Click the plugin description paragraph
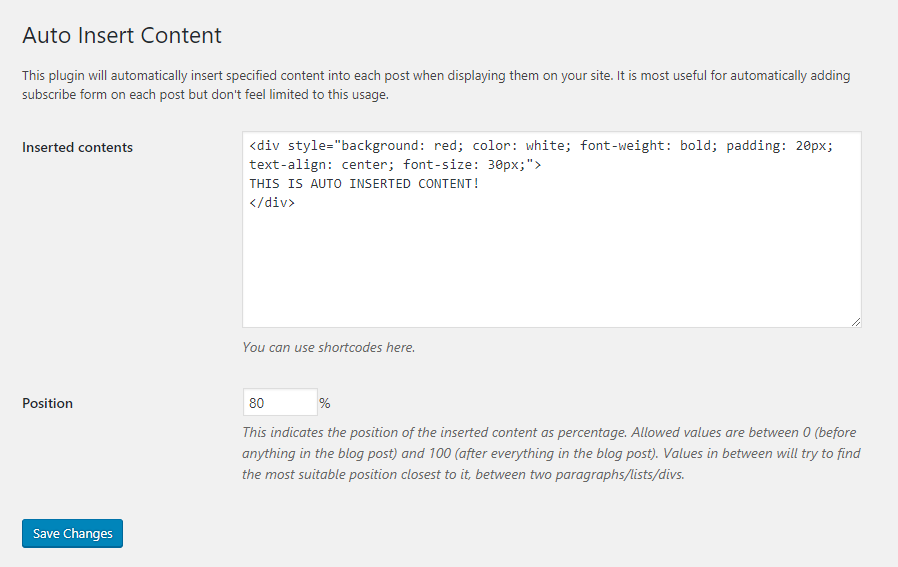Screen dimensions: 898x567 [436, 85]
